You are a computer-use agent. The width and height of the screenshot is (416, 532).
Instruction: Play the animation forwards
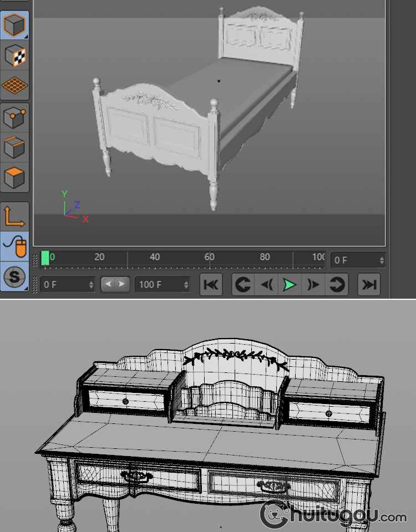coord(290,285)
